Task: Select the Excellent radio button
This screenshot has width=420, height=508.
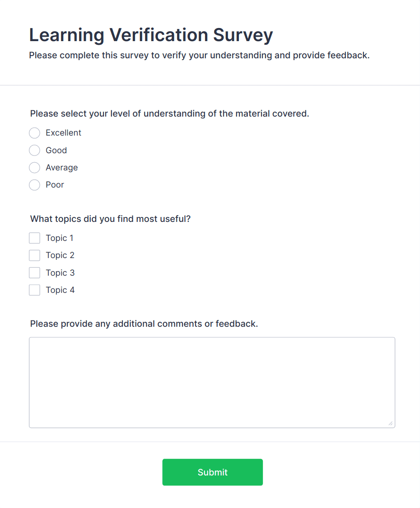Action: click(34, 133)
